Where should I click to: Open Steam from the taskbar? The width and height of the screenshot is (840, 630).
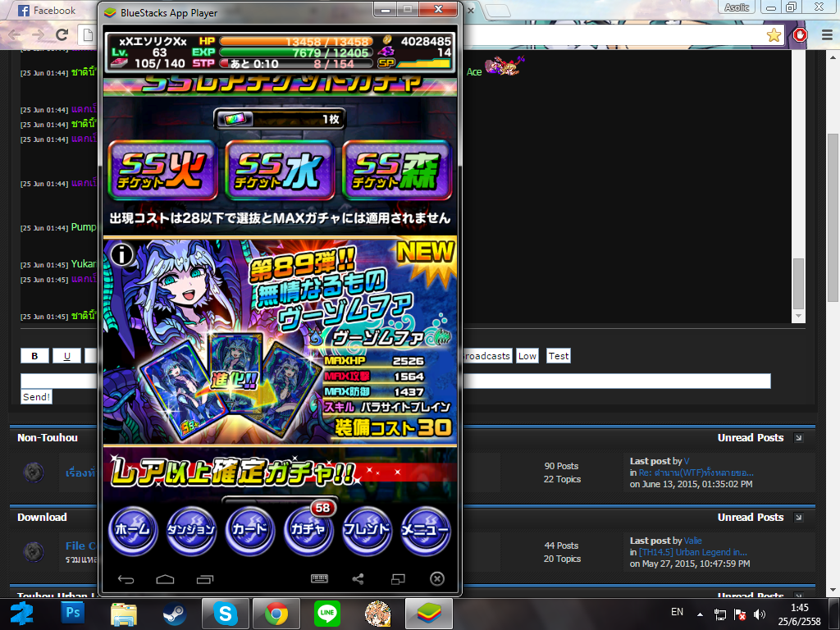coord(174,614)
